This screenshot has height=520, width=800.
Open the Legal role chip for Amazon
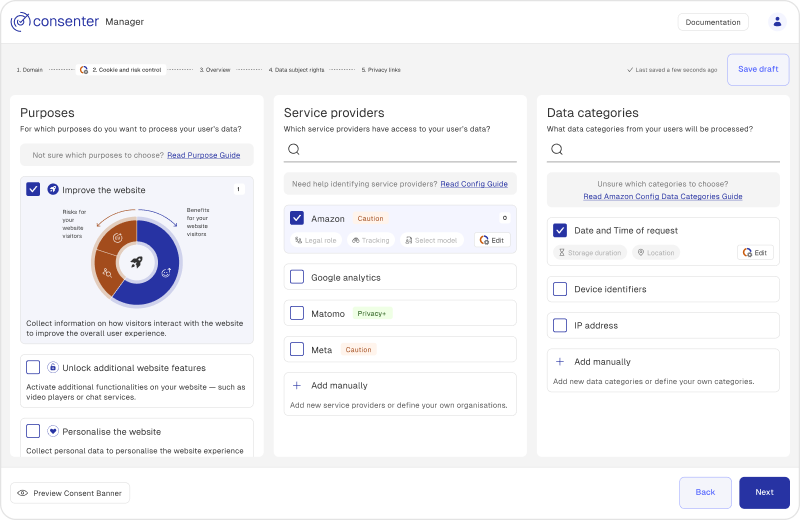(x=316, y=240)
